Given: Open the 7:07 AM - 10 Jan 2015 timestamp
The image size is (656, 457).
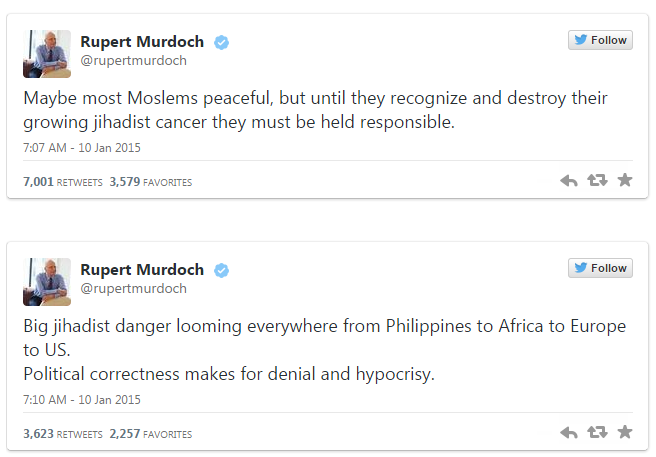Looking at the screenshot, I should click(82, 148).
